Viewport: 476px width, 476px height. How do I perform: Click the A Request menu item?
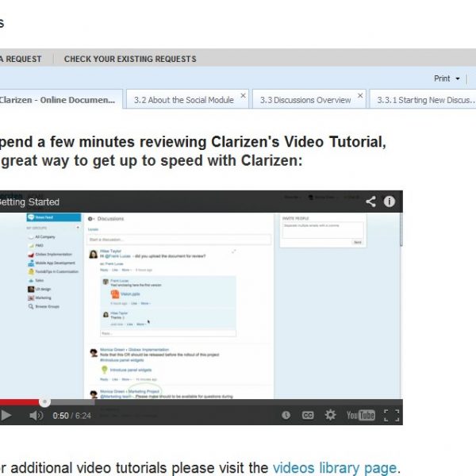click(21, 59)
